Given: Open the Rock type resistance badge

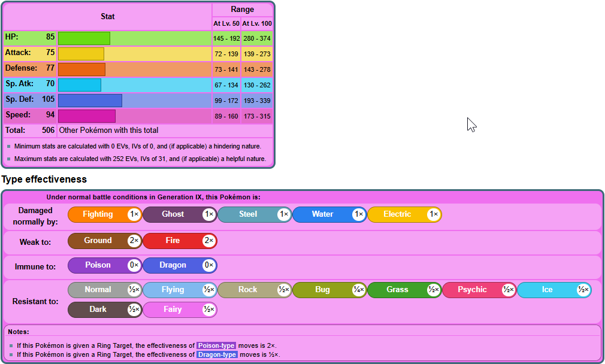Looking at the screenshot, I should [255, 290].
